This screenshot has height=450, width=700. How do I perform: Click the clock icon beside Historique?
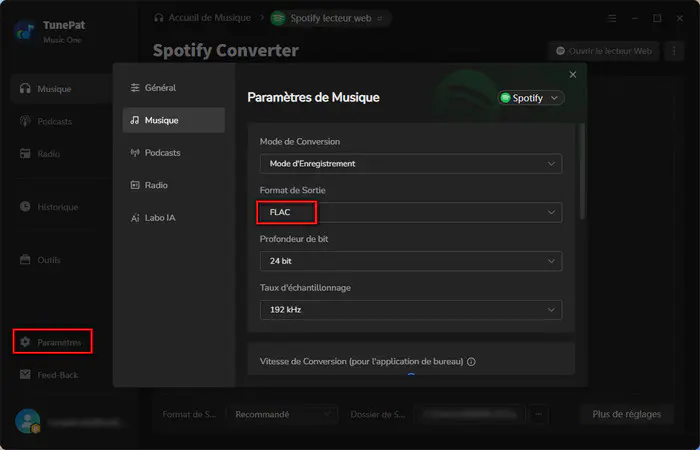point(25,206)
